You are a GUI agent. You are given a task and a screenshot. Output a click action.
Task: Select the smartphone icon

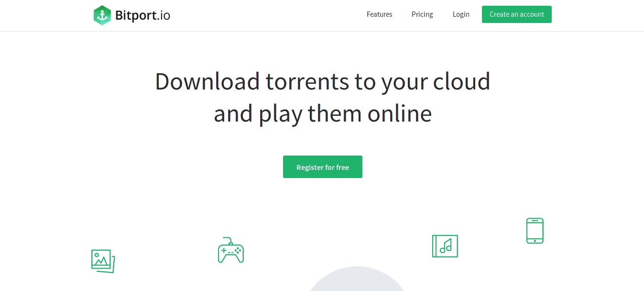tap(535, 231)
